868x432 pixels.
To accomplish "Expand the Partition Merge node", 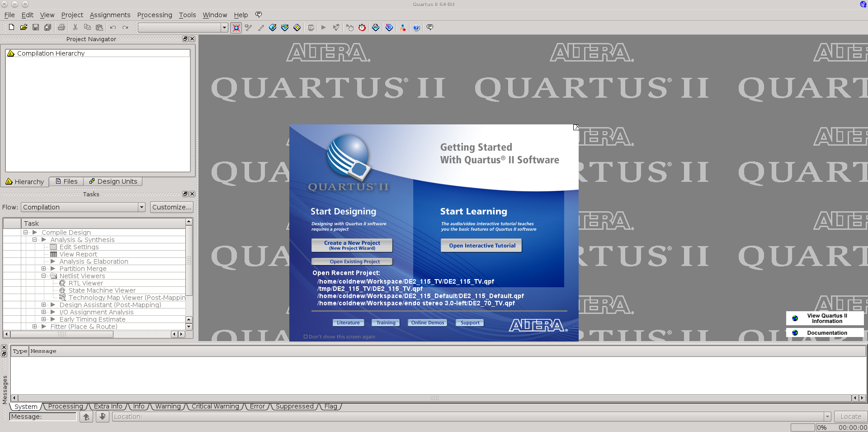I will pos(44,269).
